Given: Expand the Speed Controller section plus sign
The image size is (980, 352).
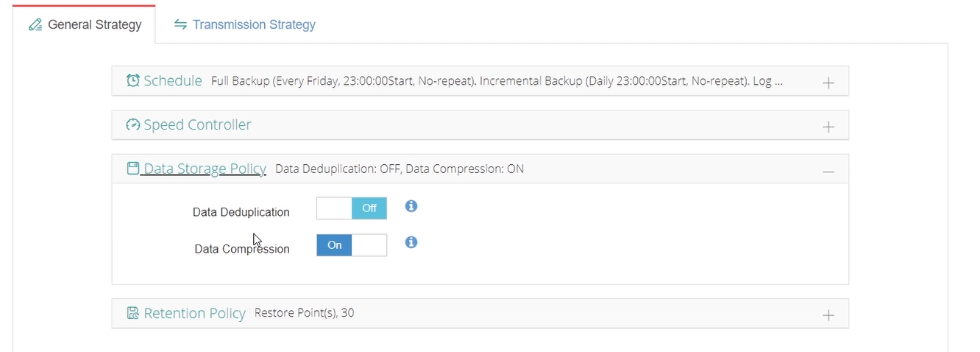Looking at the screenshot, I should 828,127.
